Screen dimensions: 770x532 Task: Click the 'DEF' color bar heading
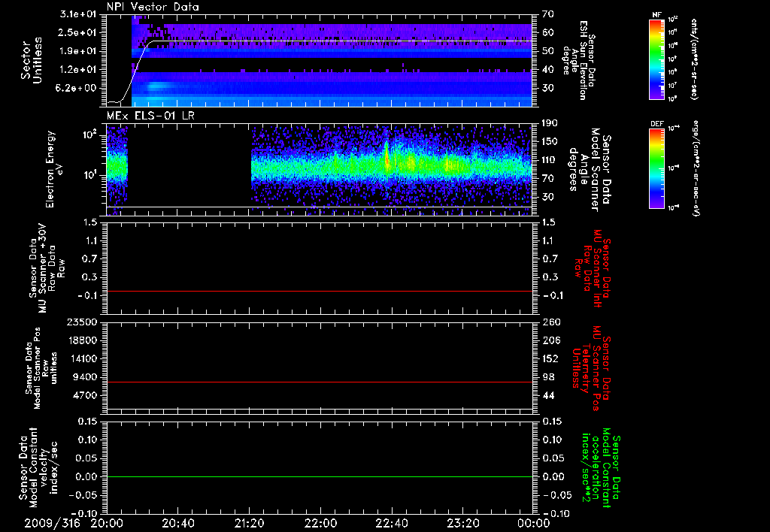[657, 124]
